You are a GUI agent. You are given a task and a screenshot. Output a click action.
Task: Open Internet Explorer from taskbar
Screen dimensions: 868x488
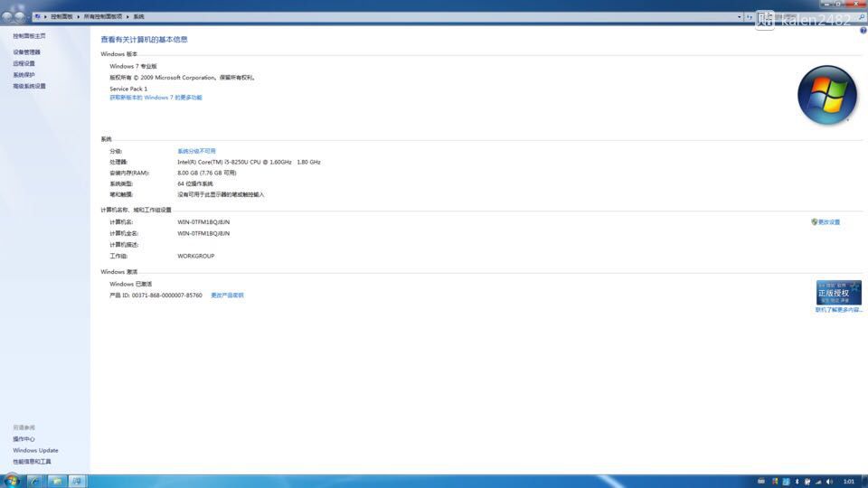coord(34,482)
